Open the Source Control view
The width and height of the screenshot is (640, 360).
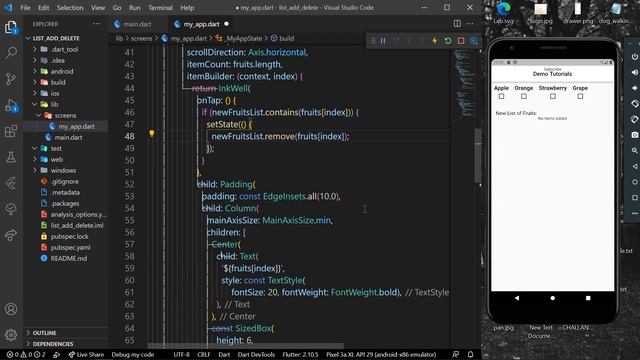pyautogui.click(x=11, y=79)
